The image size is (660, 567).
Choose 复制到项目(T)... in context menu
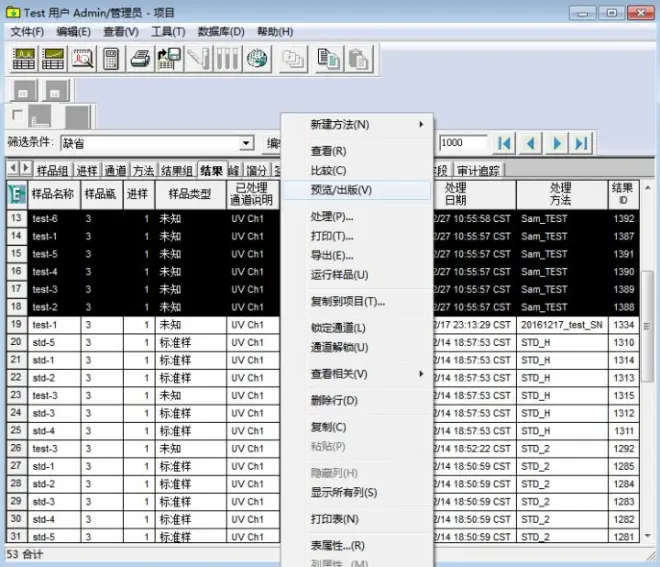pos(357,301)
